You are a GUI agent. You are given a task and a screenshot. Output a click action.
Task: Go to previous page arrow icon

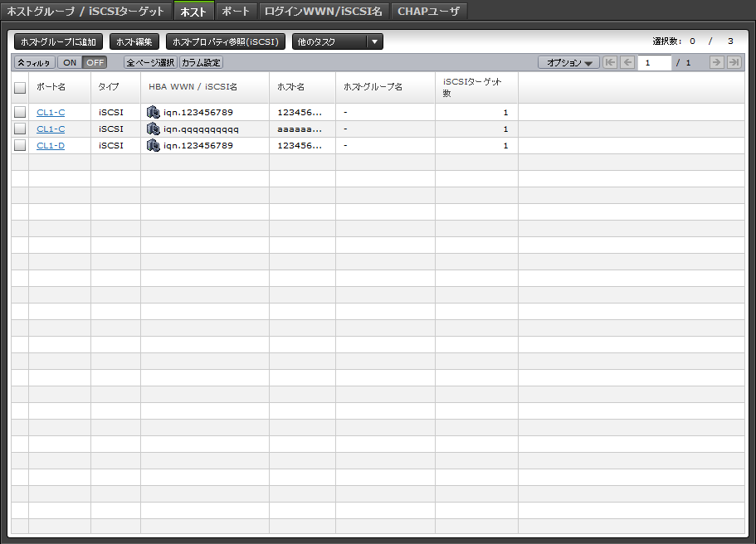tap(627, 62)
